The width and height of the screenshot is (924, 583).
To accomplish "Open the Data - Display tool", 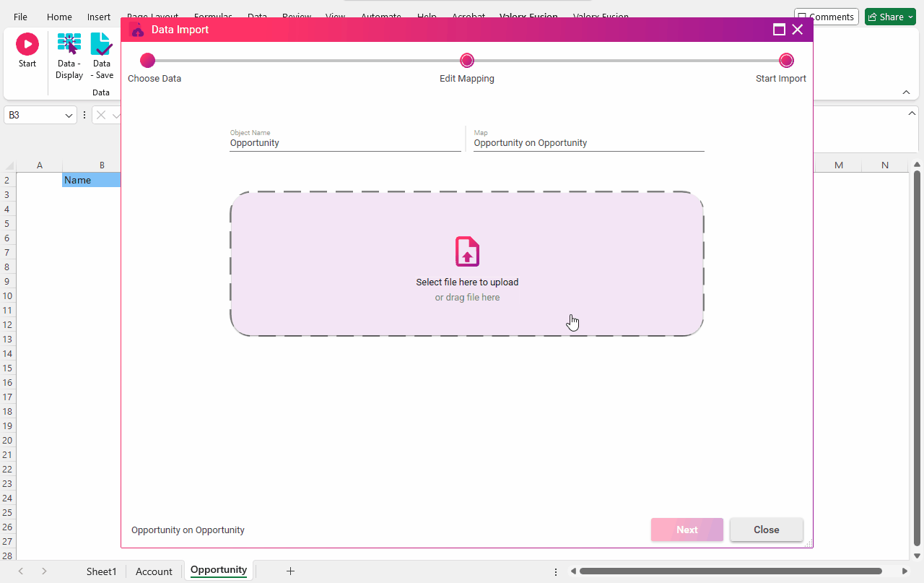I will (x=69, y=45).
